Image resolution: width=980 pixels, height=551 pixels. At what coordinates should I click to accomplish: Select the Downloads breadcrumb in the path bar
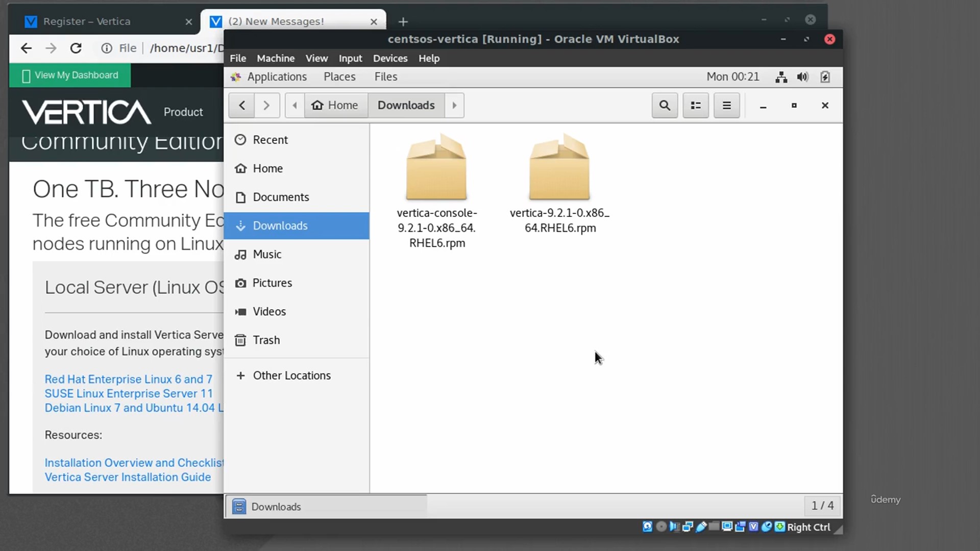pos(406,105)
